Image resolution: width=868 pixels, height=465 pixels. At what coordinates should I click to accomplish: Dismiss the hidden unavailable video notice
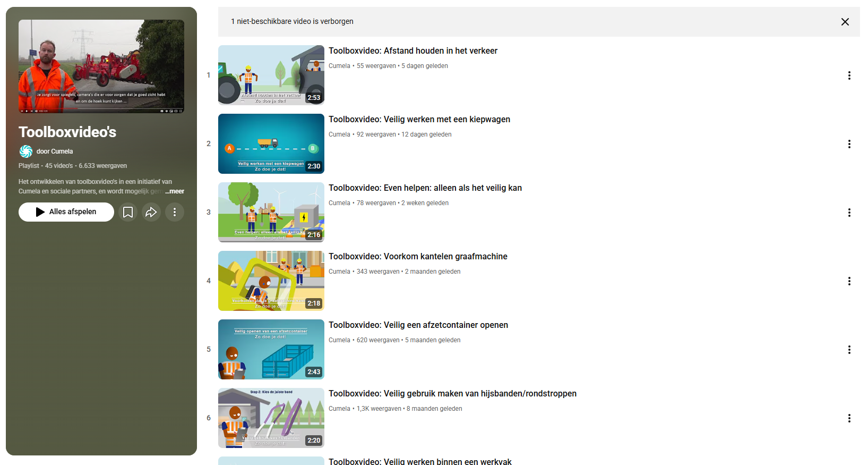coord(845,22)
